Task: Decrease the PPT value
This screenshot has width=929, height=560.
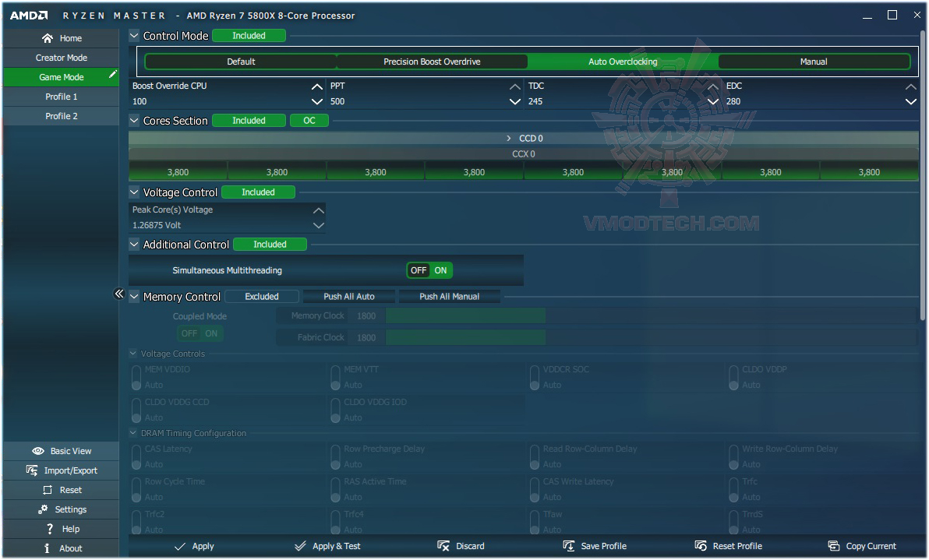Action: coord(515,102)
